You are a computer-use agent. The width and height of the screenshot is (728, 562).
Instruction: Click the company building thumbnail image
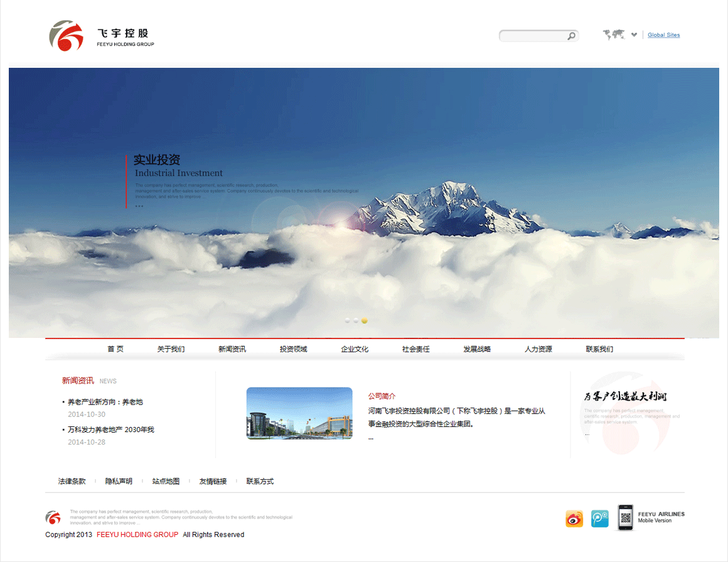(x=299, y=413)
